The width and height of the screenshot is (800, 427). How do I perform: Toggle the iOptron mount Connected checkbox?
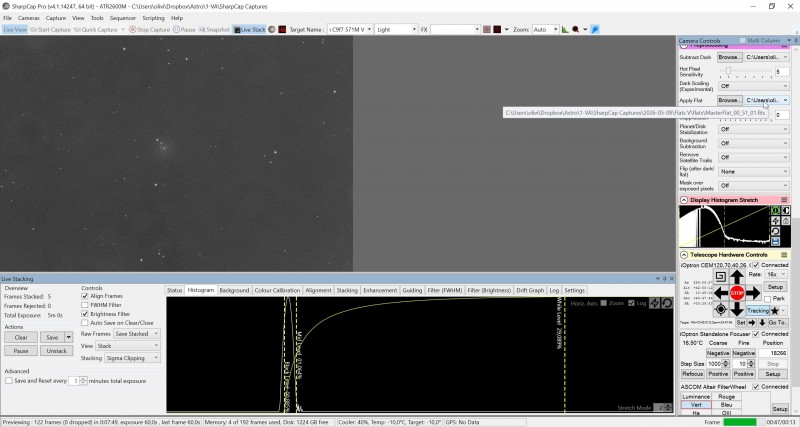pyautogui.click(x=756, y=265)
